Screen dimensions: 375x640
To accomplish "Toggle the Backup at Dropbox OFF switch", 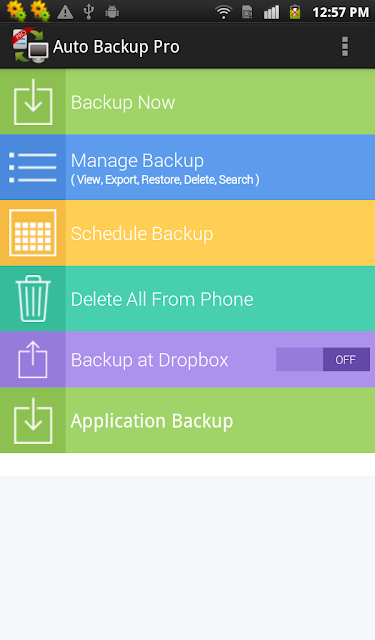I will pyautogui.click(x=323, y=359).
